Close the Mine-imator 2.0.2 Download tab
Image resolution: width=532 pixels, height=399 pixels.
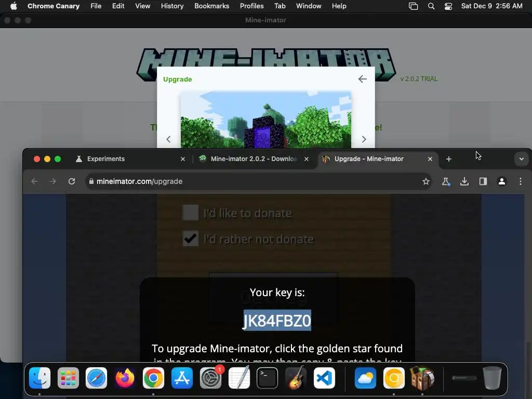point(307,159)
